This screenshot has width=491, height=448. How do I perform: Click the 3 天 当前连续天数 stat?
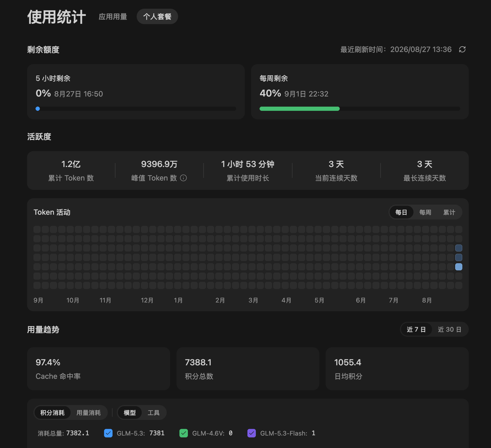click(336, 170)
